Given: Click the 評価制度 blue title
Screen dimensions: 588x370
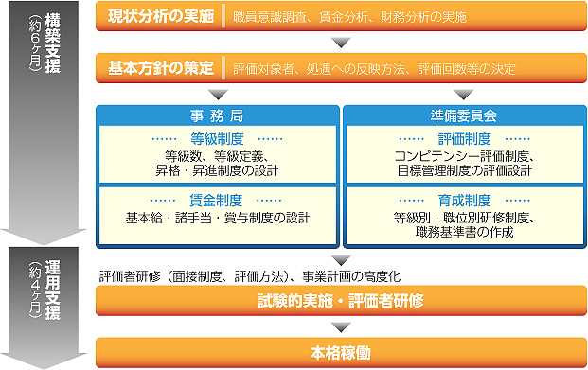Looking at the screenshot, I should (x=465, y=139).
